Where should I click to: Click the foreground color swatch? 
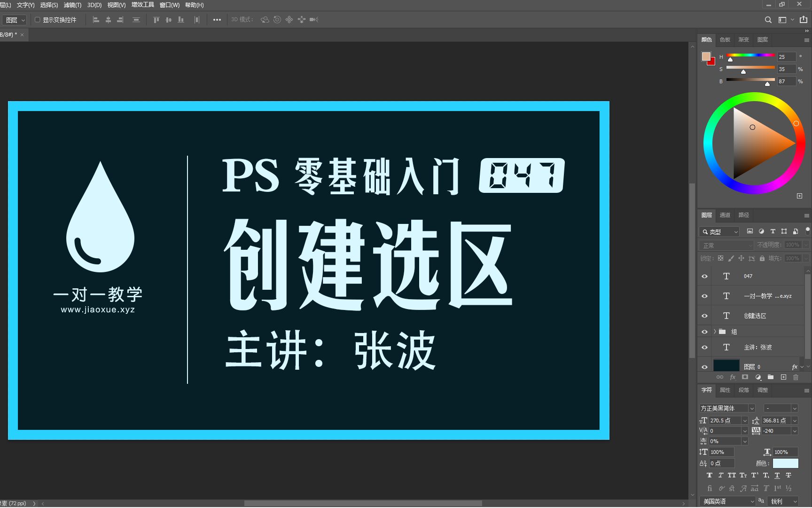tap(706, 56)
